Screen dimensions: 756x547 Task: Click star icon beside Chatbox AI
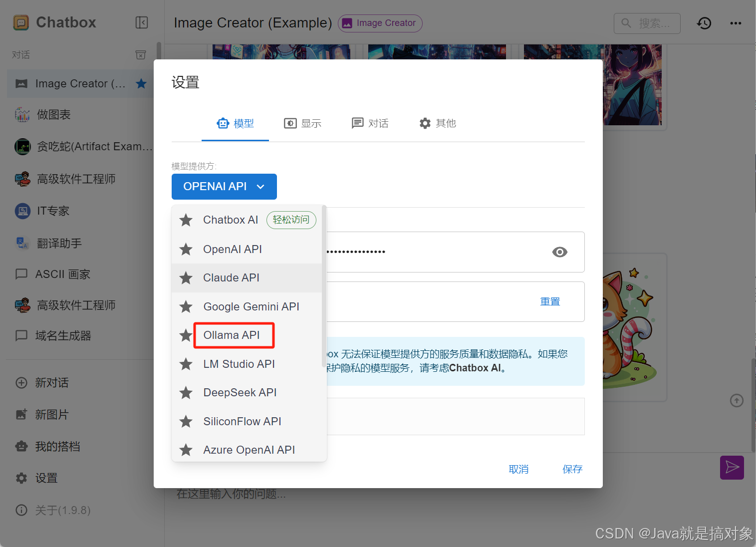coord(186,220)
